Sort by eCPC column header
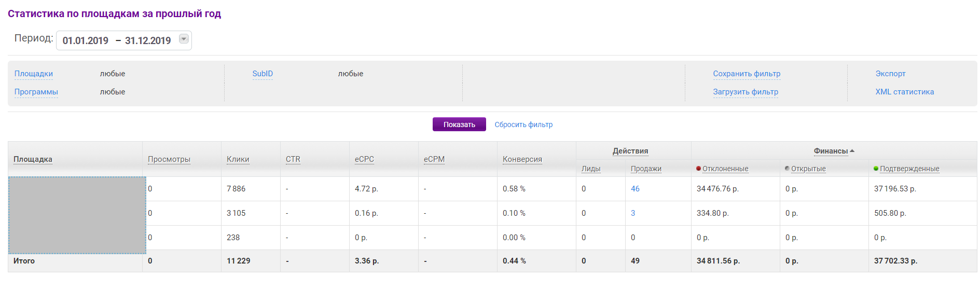980x291 pixels. pyautogui.click(x=364, y=159)
